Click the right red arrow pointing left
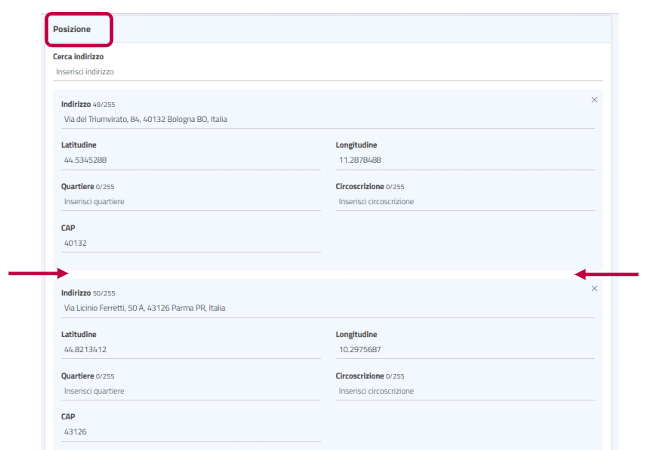 (607, 274)
